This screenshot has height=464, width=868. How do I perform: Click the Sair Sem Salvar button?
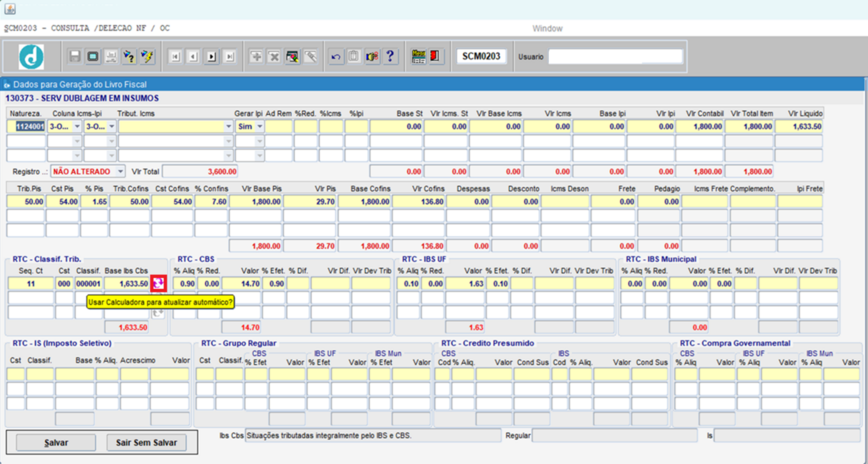[x=146, y=442]
